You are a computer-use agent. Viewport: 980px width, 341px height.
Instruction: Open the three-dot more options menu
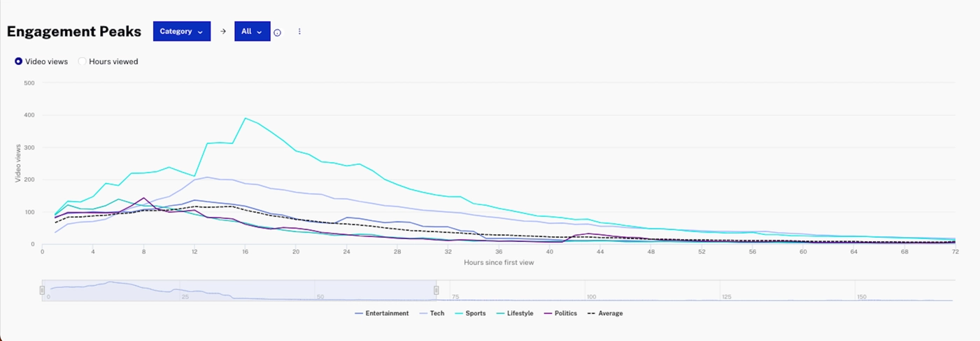(299, 31)
